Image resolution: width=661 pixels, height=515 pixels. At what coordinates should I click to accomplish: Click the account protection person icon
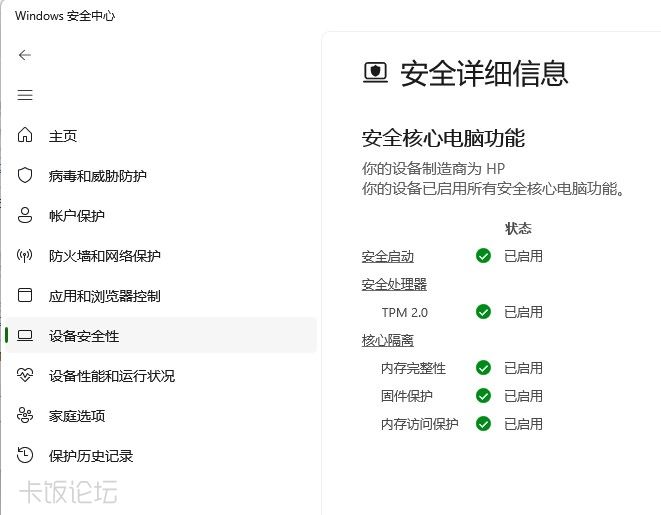pos(26,215)
